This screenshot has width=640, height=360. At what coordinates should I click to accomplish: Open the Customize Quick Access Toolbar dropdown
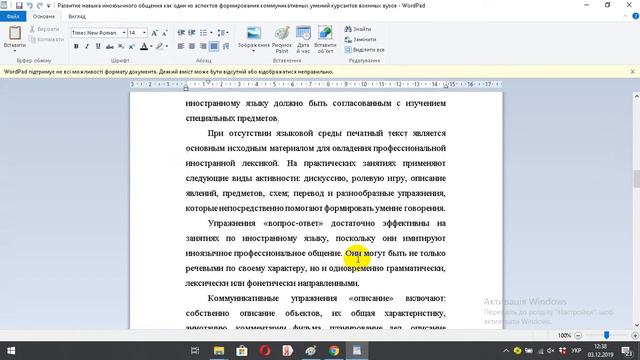(49, 6)
